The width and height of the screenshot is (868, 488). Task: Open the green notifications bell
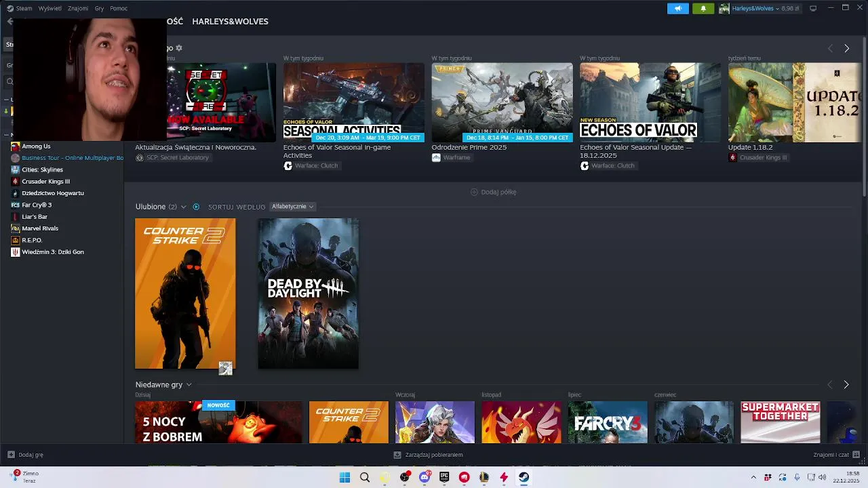pos(703,8)
